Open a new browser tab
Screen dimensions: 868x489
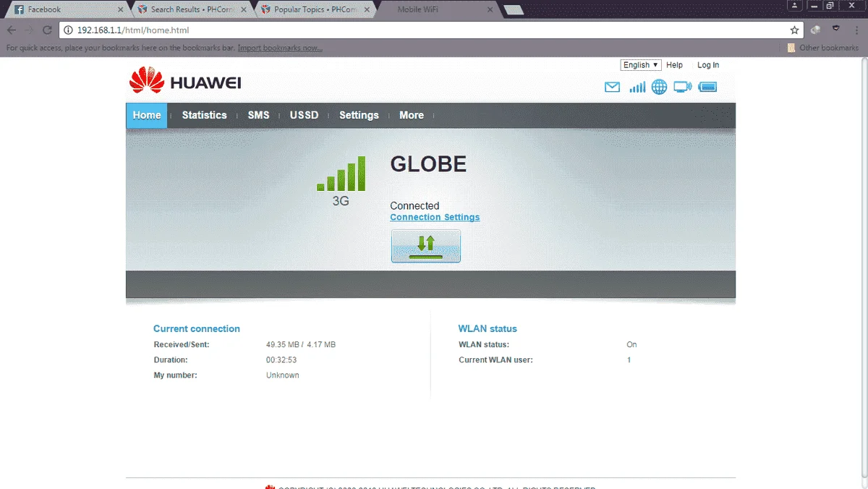[x=513, y=10]
